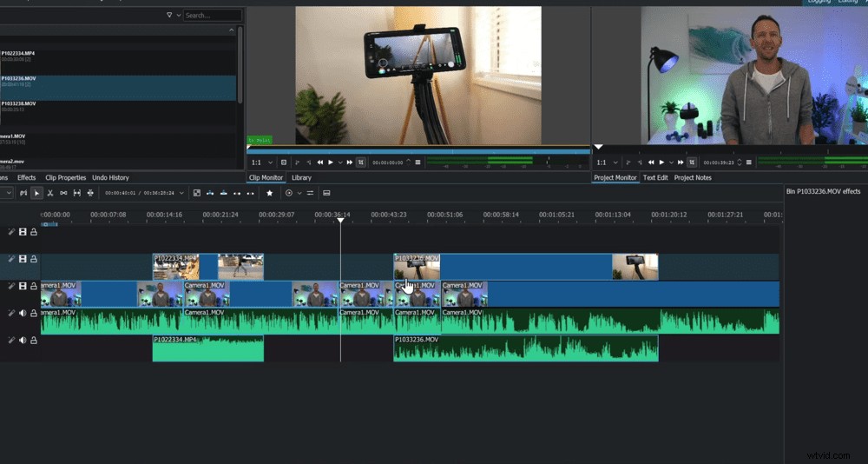Mute the P1022334.MP4 audio track

23,340
